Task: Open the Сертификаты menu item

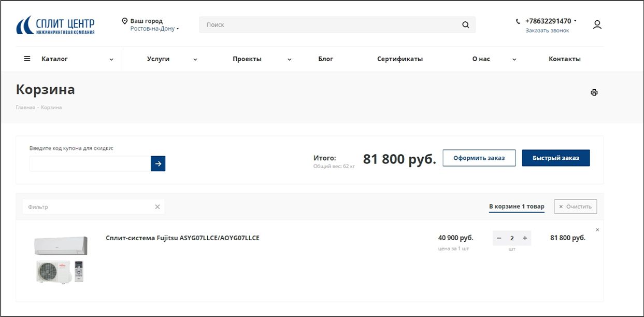Action: tap(399, 59)
